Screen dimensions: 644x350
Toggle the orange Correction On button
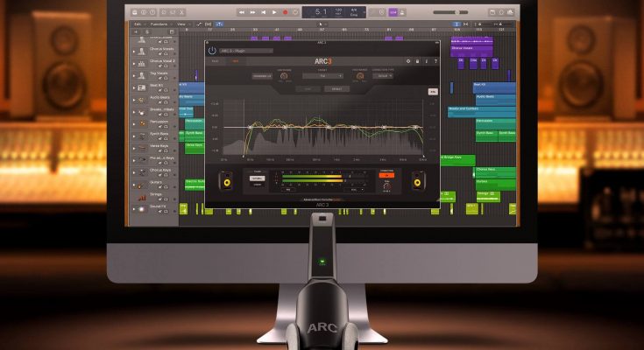click(386, 175)
